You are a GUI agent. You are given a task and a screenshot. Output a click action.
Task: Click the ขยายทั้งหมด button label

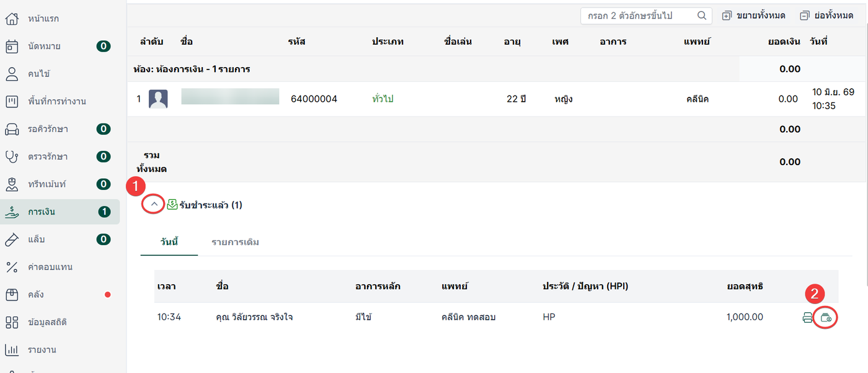[761, 16]
